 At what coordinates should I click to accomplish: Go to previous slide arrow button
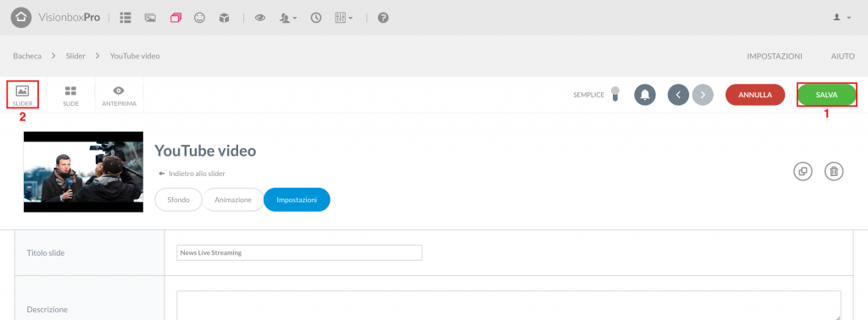click(x=678, y=95)
